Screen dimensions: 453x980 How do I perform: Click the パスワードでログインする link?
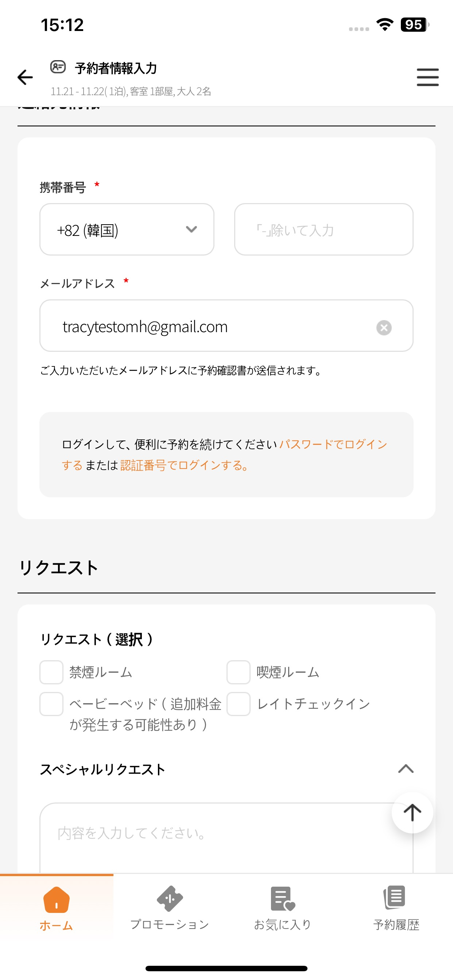point(333,444)
